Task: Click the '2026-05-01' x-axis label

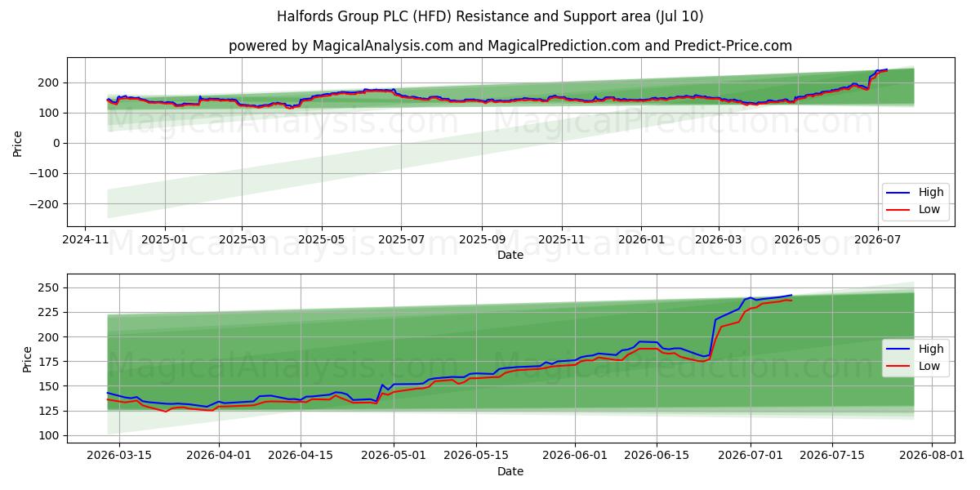Action: coord(394,457)
